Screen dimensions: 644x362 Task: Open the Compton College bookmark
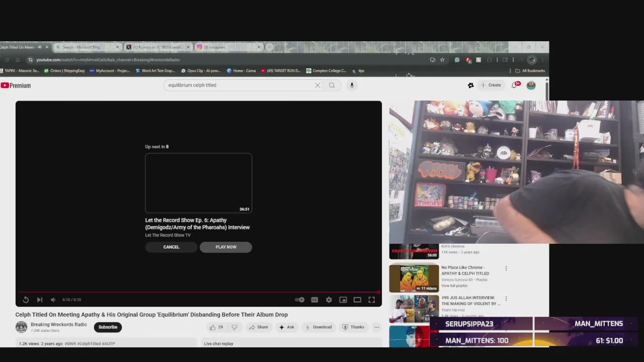[x=326, y=71]
